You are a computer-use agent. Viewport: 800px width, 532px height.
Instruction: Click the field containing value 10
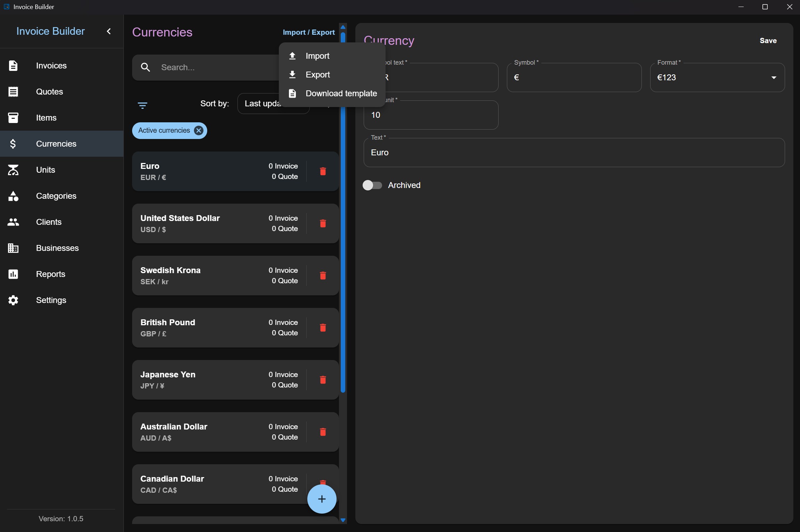coord(431,115)
